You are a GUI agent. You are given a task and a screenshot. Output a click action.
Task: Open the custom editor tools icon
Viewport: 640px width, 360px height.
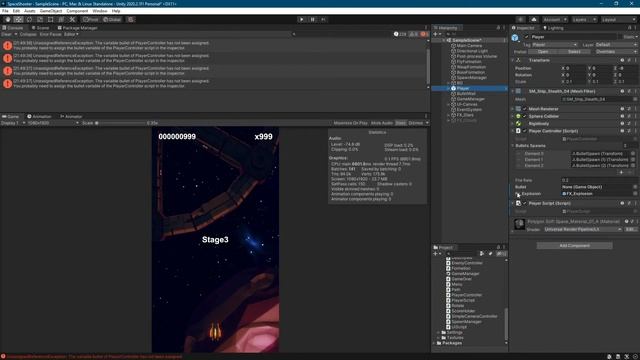[72, 19]
